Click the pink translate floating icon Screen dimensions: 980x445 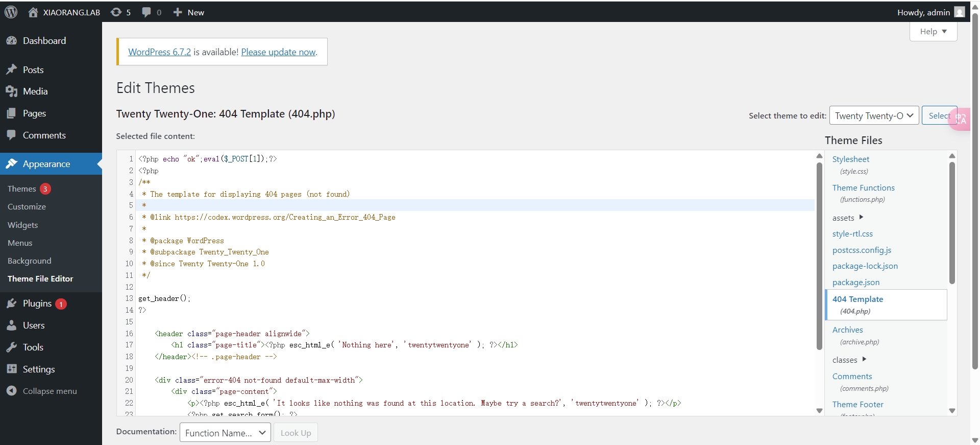click(961, 119)
